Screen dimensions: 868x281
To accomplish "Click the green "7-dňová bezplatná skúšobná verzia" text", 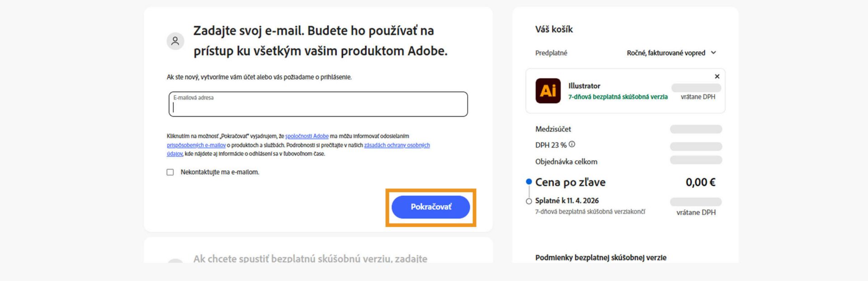I will (x=618, y=96).
